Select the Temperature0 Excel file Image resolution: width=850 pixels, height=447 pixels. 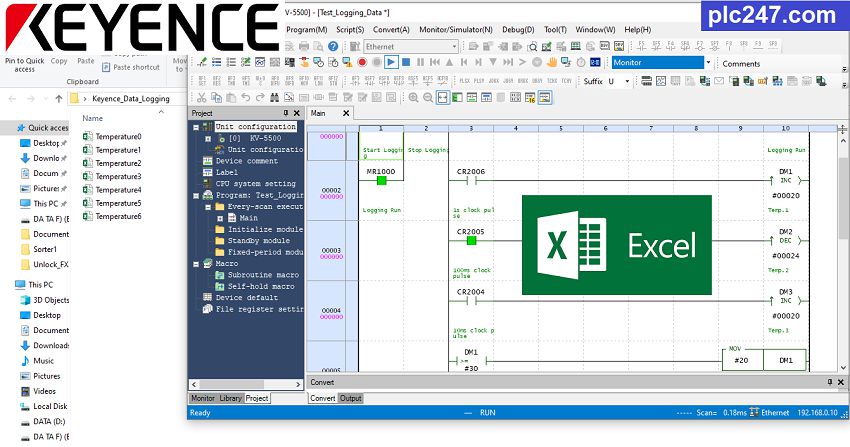(x=112, y=137)
